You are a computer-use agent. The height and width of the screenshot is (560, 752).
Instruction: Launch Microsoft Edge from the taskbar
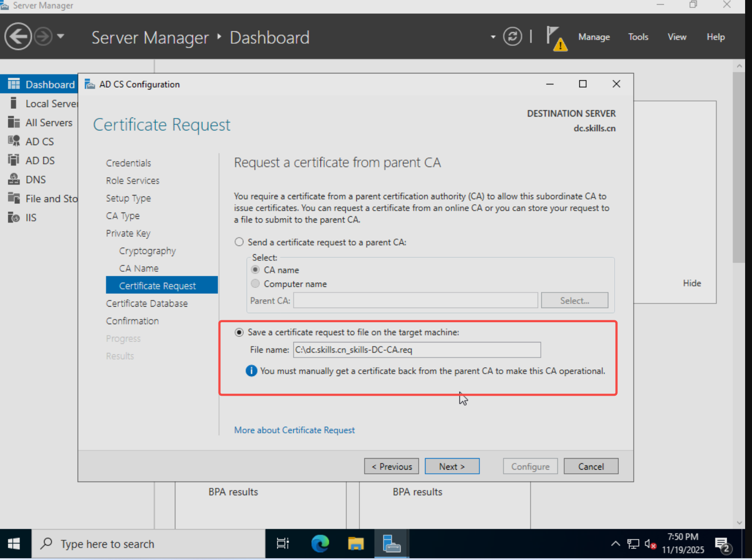320,544
